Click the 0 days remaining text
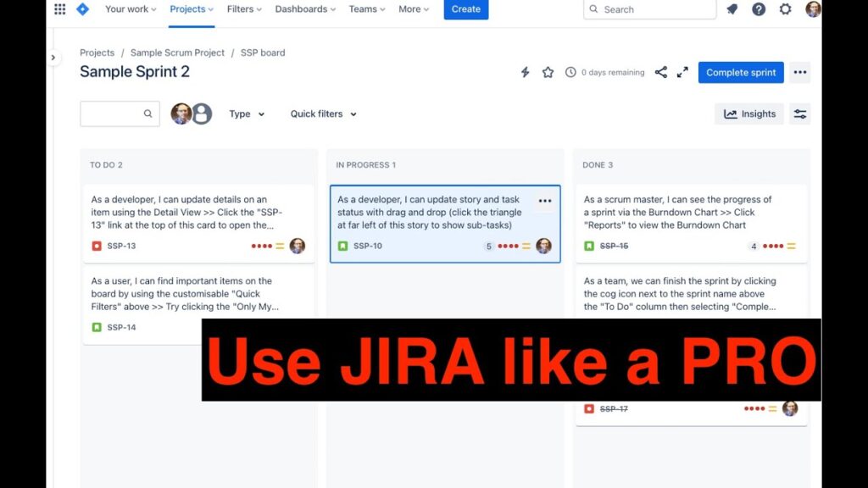The image size is (868, 488). pyautogui.click(x=613, y=73)
